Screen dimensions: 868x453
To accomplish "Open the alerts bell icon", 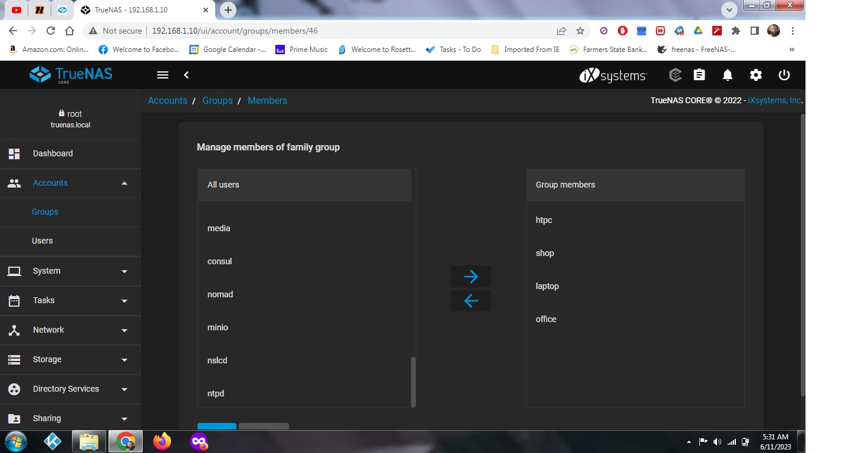I will pos(728,75).
